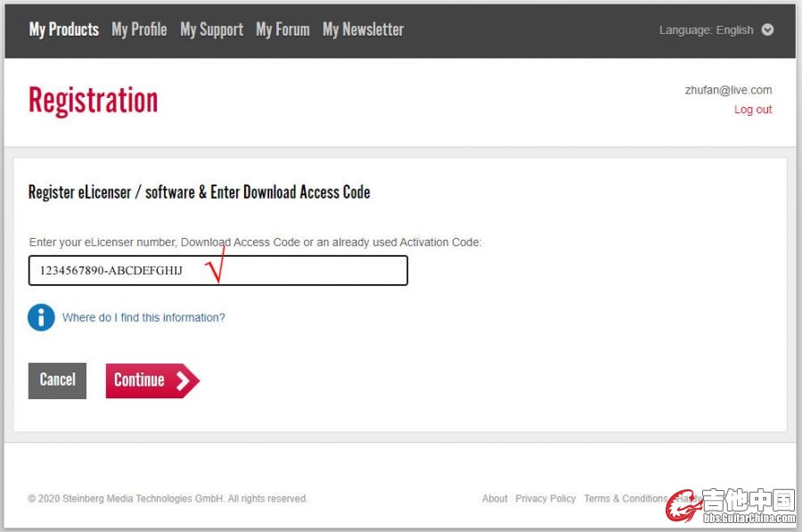Click the 'Register eLicenser / software' section heading
The height and width of the screenshot is (532, 802).
200,192
